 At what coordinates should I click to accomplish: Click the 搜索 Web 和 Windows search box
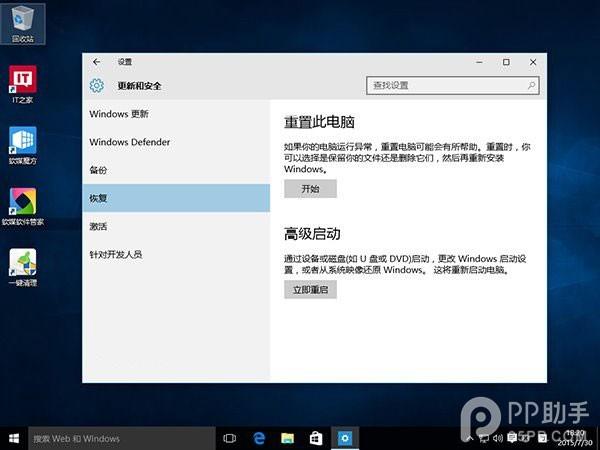pyautogui.click(x=122, y=439)
